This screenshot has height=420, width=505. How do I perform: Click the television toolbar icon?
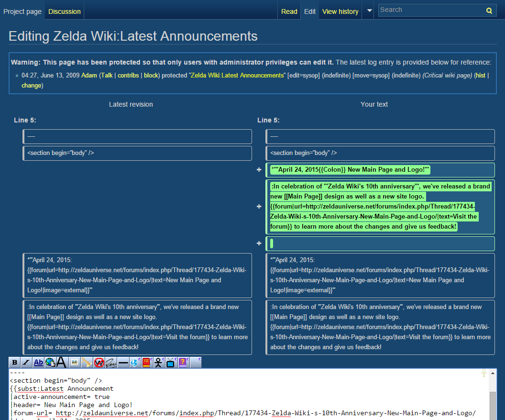click(171, 363)
